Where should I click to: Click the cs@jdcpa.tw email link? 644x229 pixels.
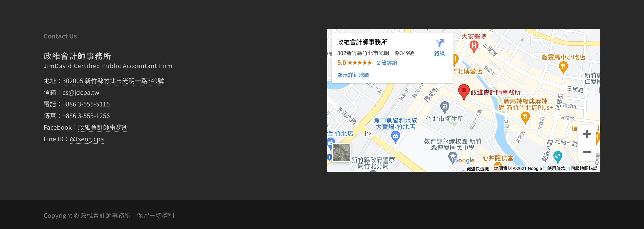pyautogui.click(x=81, y=93)
